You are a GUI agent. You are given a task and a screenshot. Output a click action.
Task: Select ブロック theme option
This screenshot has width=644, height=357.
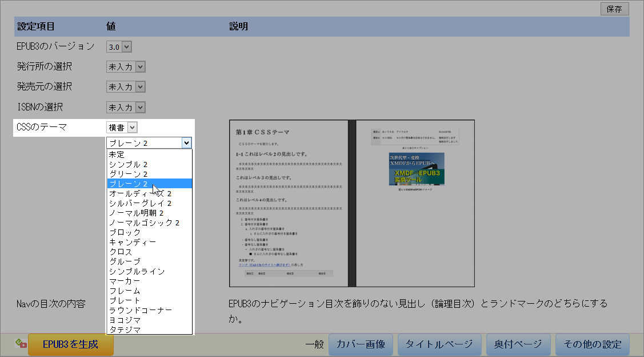pos(149,232)
